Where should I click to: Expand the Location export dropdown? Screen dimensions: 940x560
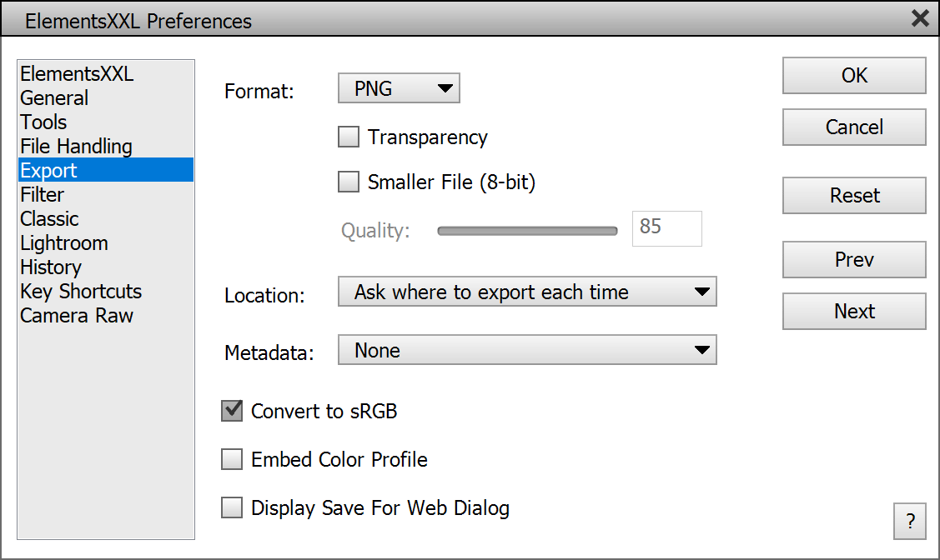(527, 292)
